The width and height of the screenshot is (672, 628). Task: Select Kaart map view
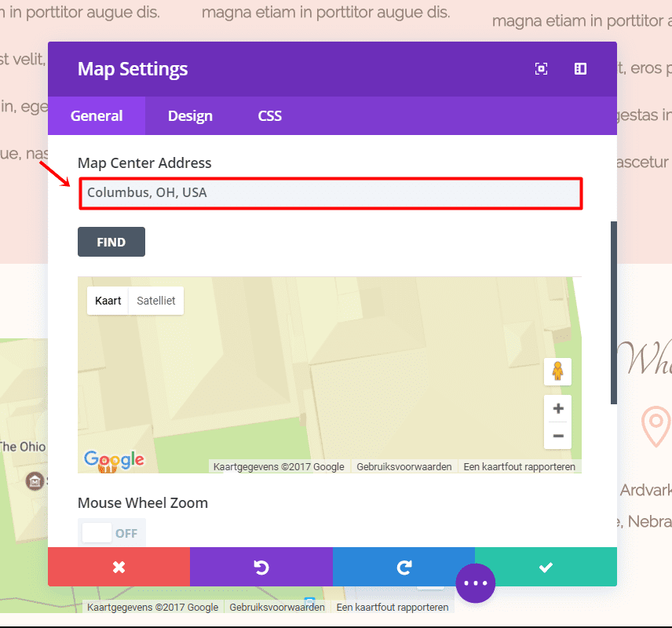pos(108,301)
